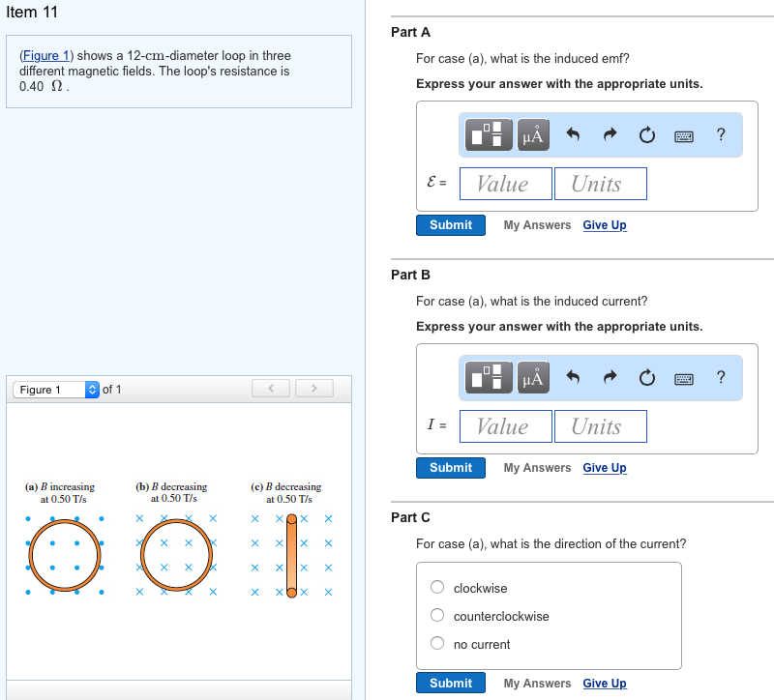Choose the no current option in Part C

click(x=436, y=643)
